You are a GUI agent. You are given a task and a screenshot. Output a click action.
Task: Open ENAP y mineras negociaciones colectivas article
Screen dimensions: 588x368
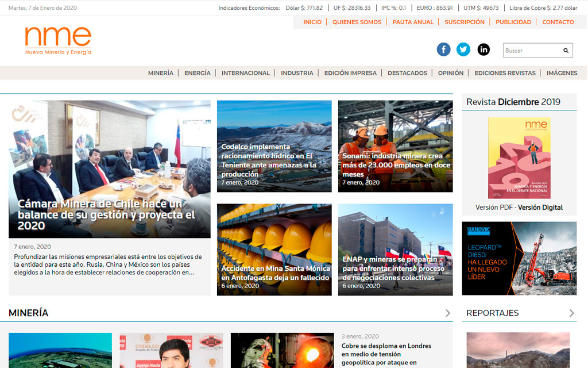393,269
